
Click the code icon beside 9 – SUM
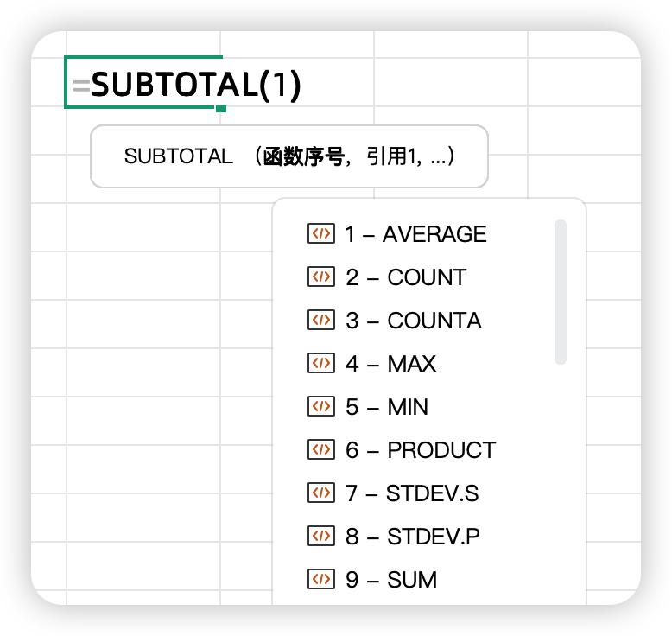click(x=320, y=579)
